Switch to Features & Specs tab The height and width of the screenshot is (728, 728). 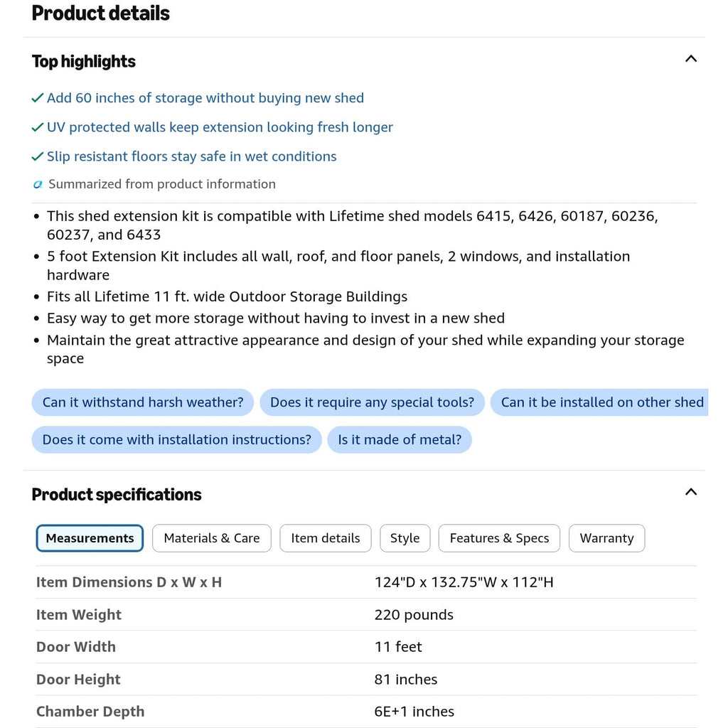pos(499,538)
